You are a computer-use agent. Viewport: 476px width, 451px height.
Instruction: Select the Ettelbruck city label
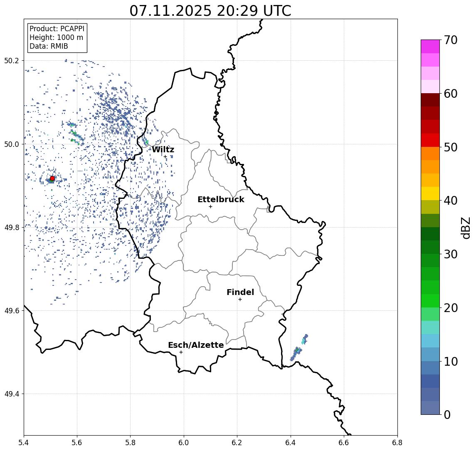pos(221,199)
